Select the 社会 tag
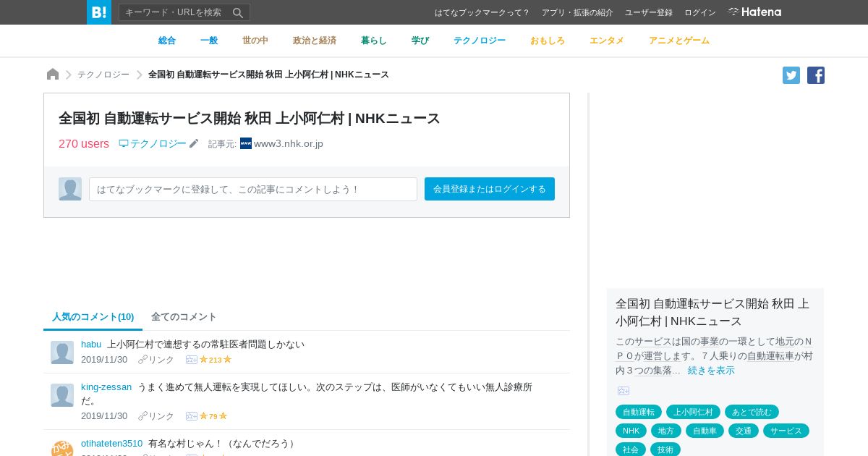This screenshot has height=456, width=868. (x=631, y=449)
